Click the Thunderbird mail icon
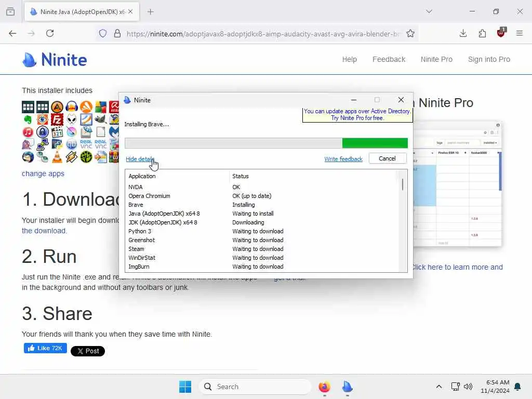532x399 pixels. [28, 157]
